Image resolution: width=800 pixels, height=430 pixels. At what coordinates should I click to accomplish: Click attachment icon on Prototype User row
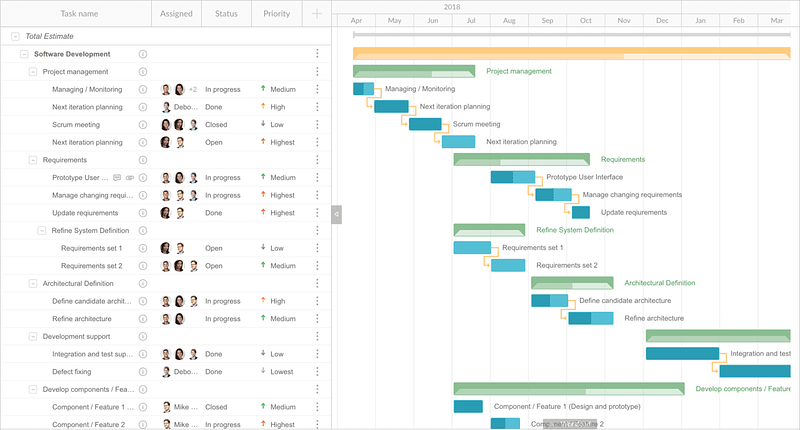[130, 178]
